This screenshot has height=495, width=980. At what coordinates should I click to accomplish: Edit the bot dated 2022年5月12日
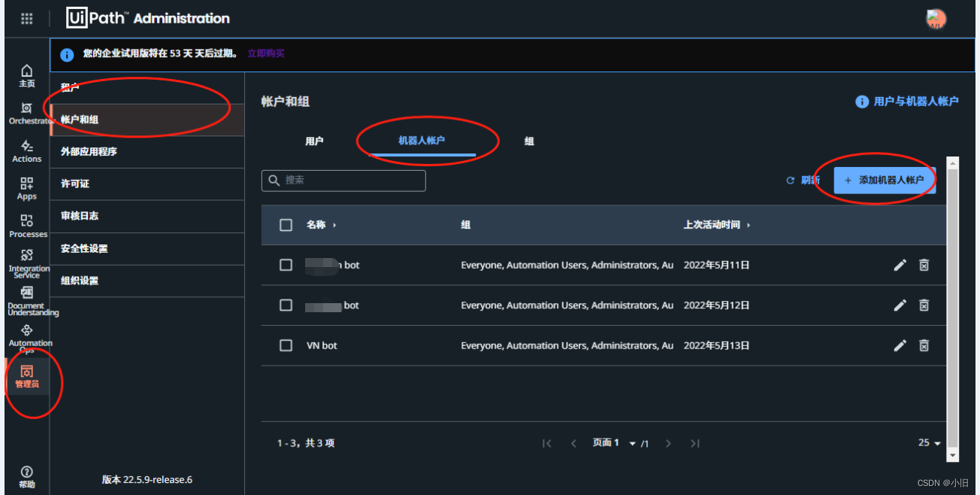900,305
